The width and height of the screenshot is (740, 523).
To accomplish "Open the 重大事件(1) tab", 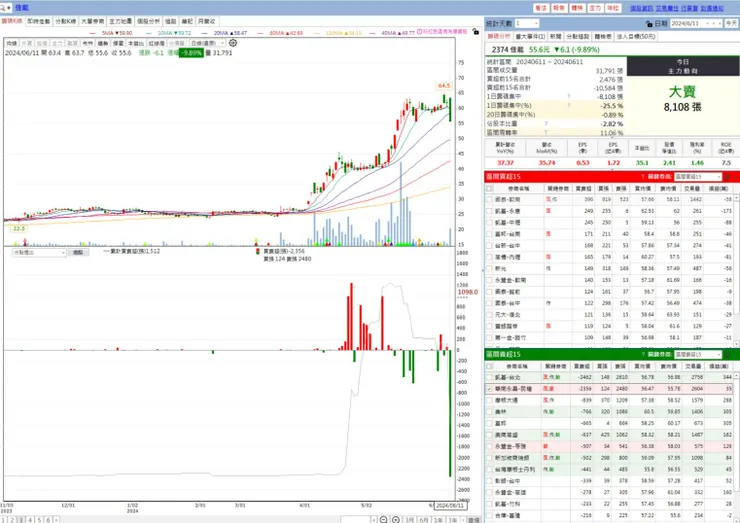I will pyautogui.click(x=530, y=36).
